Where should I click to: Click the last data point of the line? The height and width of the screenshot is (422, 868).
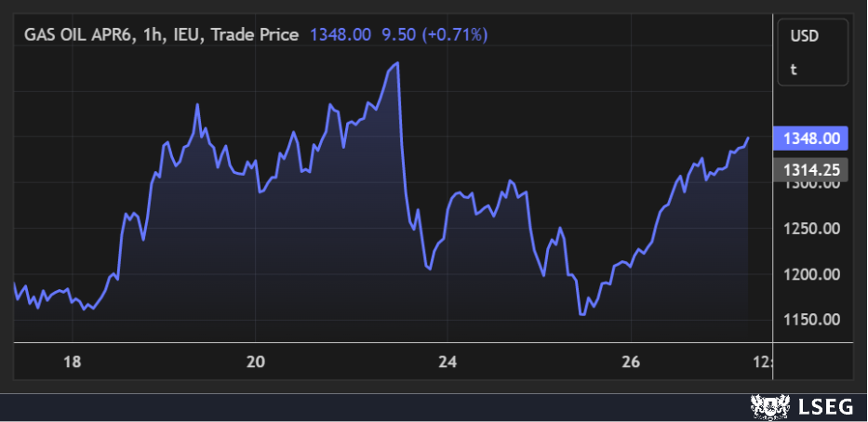[x=748, y=138]
